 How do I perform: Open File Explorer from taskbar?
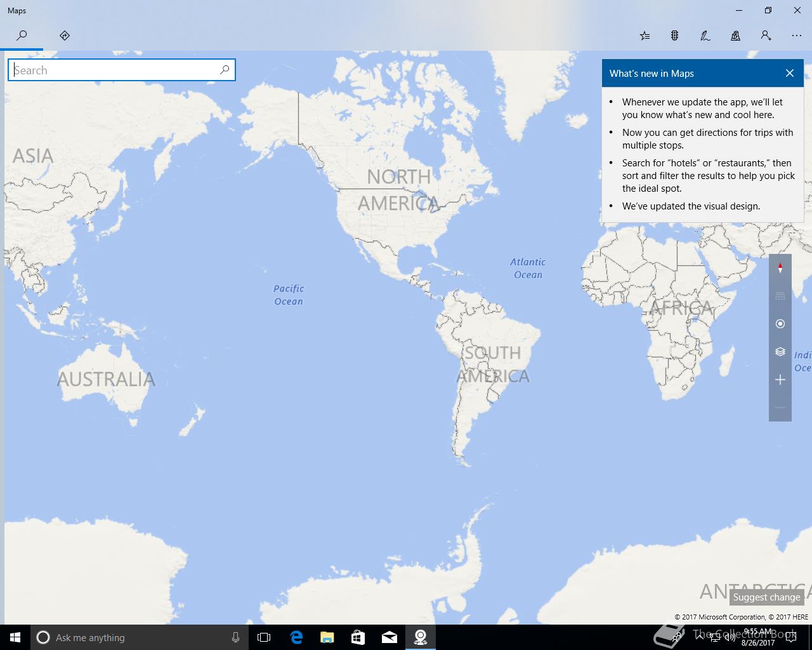pos(327,637)
